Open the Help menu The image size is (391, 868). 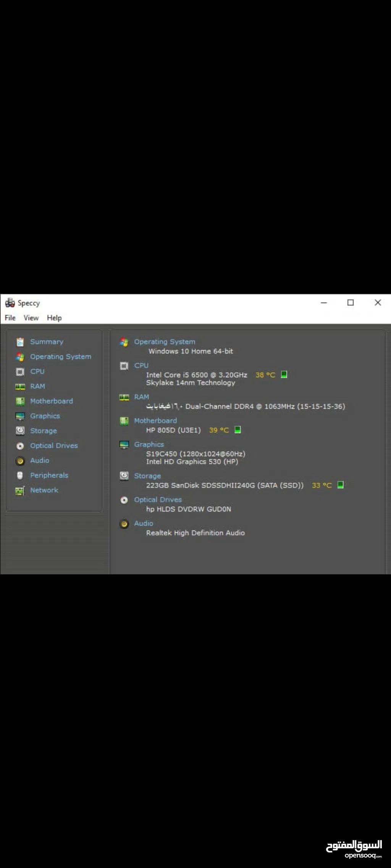tap(54, 318)
